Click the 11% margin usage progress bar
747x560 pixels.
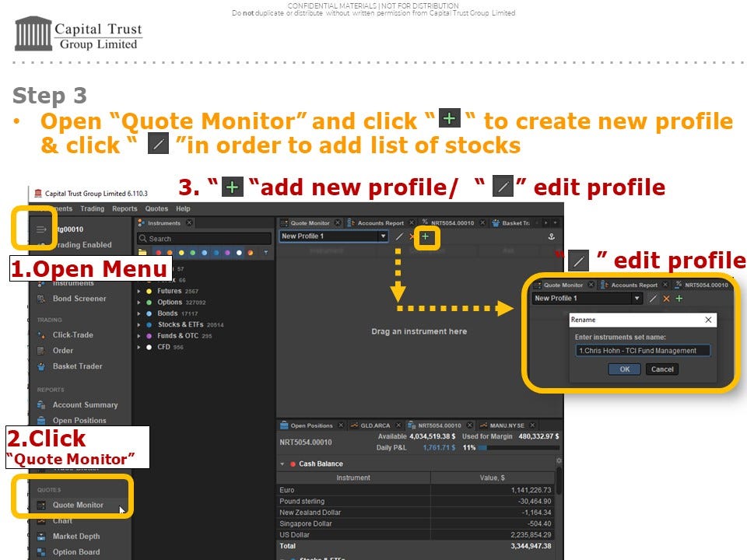(518, 448)
